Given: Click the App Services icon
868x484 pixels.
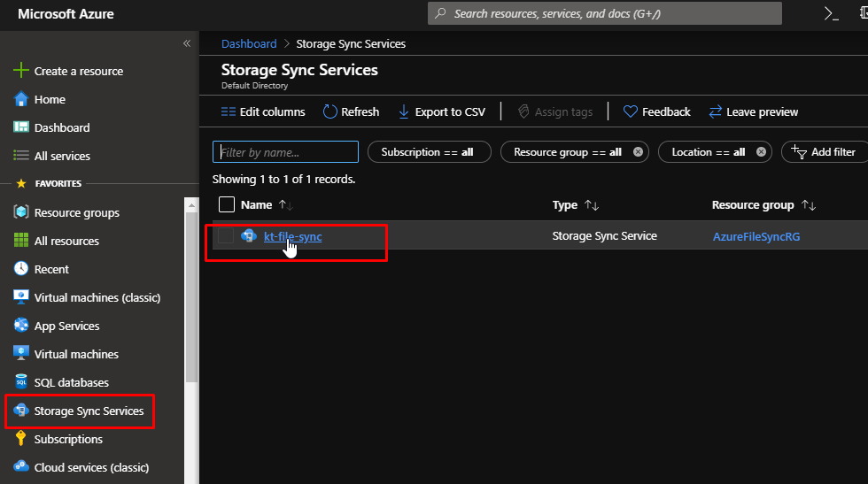Looking at the screenshot, I should (21, 326).
